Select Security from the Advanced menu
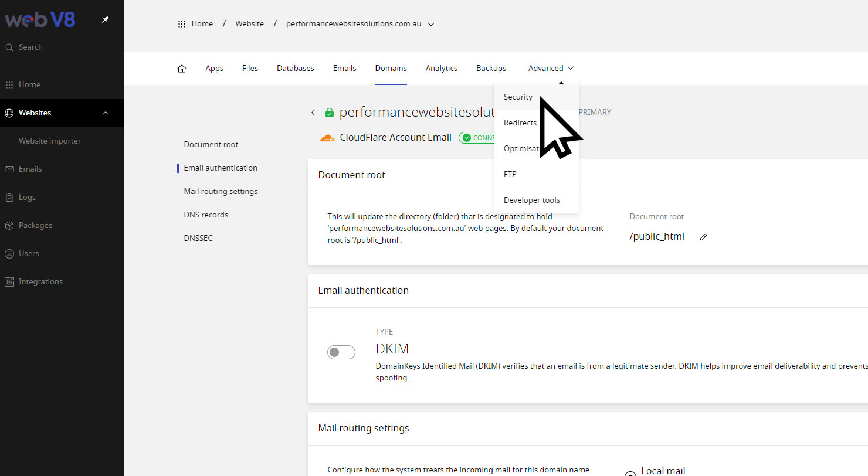The width and height of the screenshot is (868, 476). 518,97
